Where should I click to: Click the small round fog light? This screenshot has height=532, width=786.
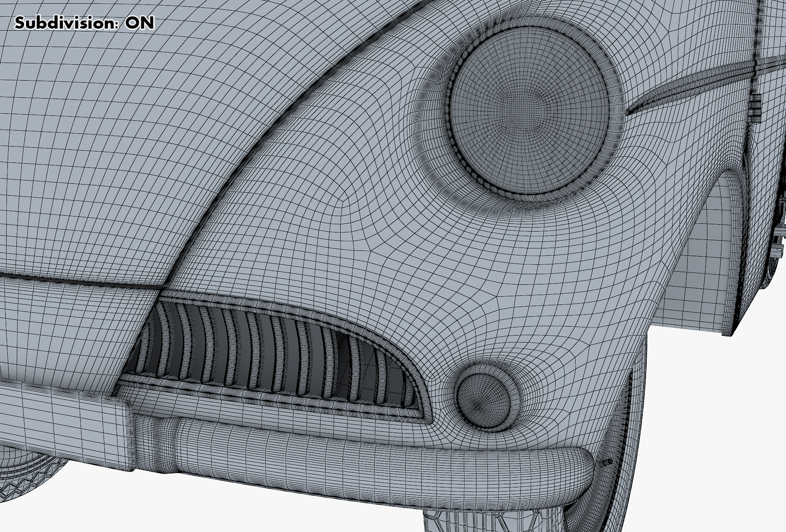coord(483,401)
